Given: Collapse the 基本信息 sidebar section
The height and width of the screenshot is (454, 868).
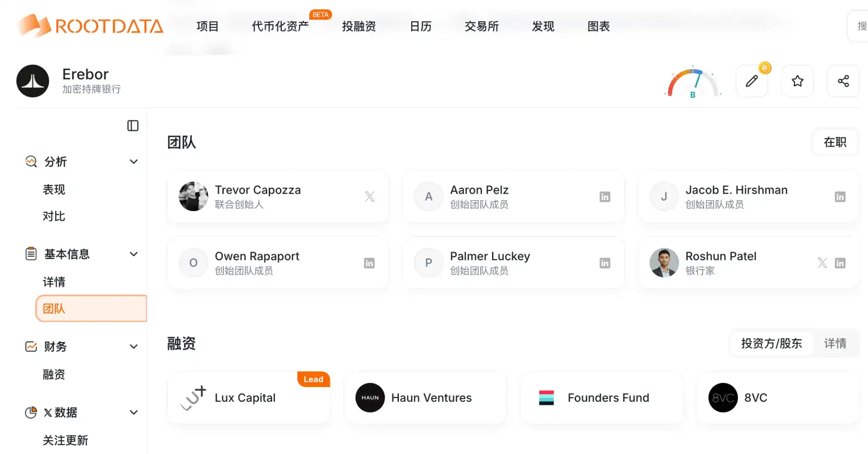Looking at the screenshot, I should pos(134,254).
